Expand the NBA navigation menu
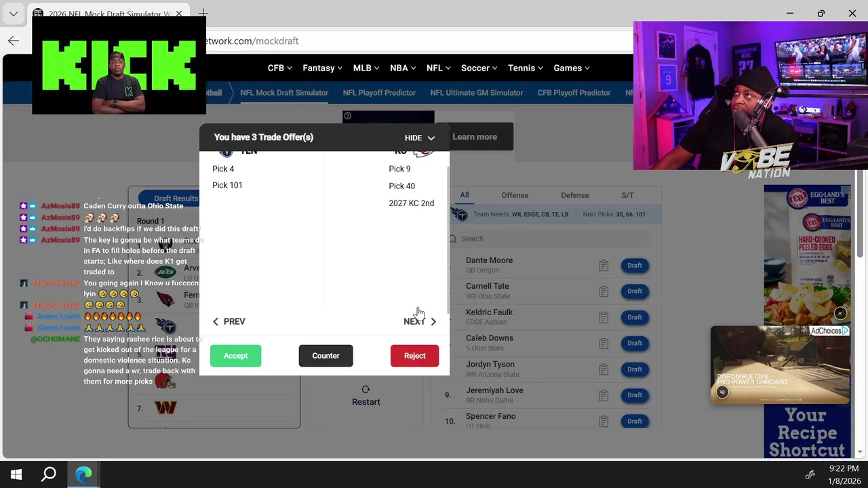868x488 pixels. point(403,68)
